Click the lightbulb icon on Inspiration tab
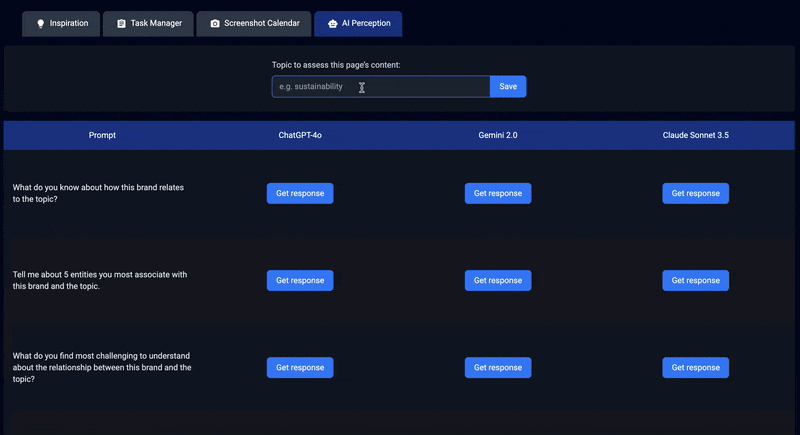 (x=41, y=23)
